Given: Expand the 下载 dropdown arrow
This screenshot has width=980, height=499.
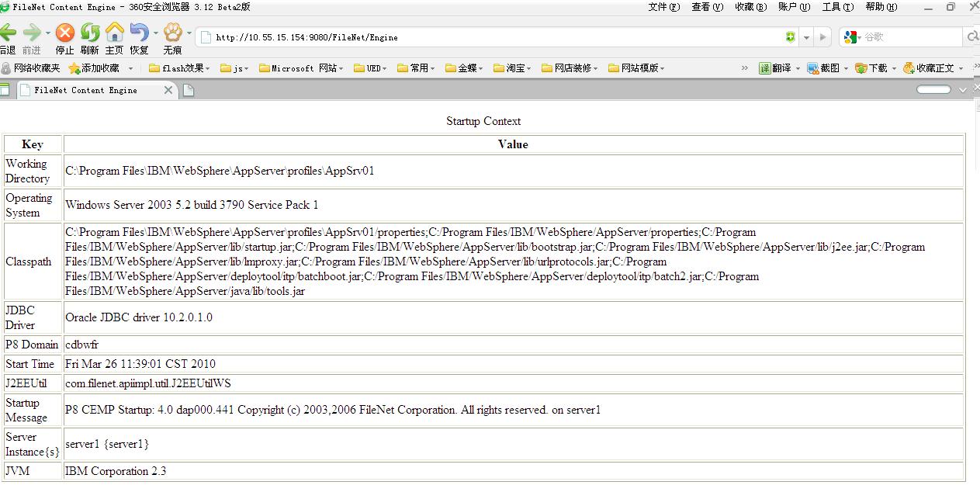Looking at the screenshot, I should (x=894, y=68).
